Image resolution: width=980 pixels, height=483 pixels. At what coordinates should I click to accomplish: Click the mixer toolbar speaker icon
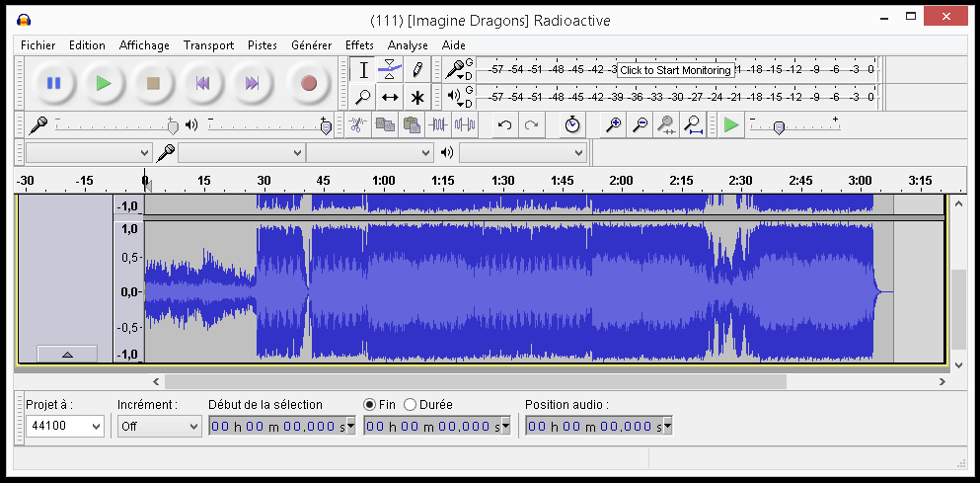(191, 125)
